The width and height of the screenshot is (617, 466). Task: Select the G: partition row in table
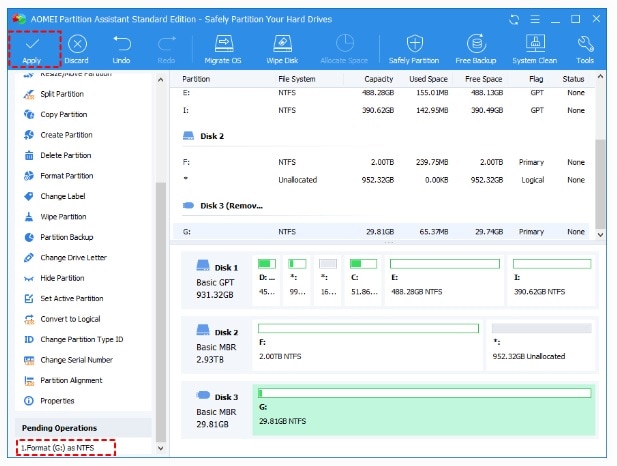tap(381, 232)
